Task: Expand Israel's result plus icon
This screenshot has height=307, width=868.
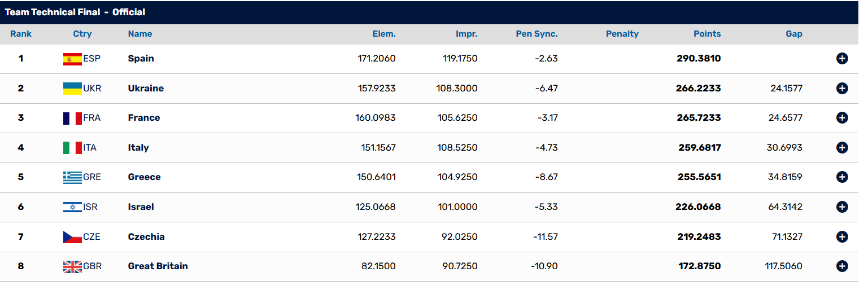Action: point(842,207)
